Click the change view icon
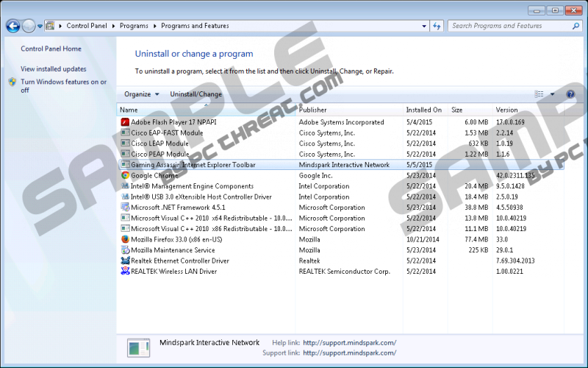This screenshot has height=368, width=588. (539, 94)
